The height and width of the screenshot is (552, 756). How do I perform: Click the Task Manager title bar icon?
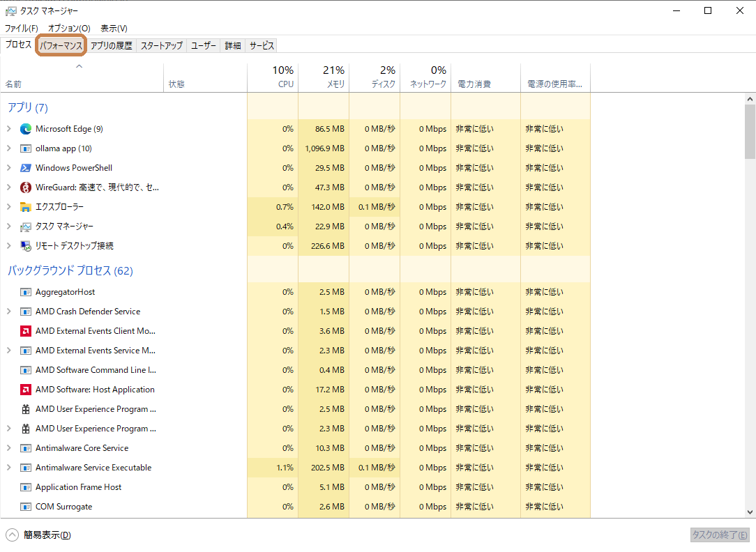(10, 10)
